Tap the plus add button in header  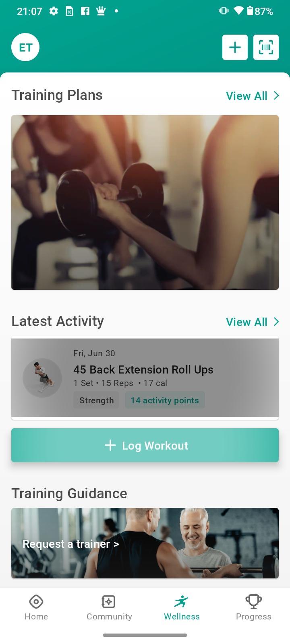tap(235, 47)
